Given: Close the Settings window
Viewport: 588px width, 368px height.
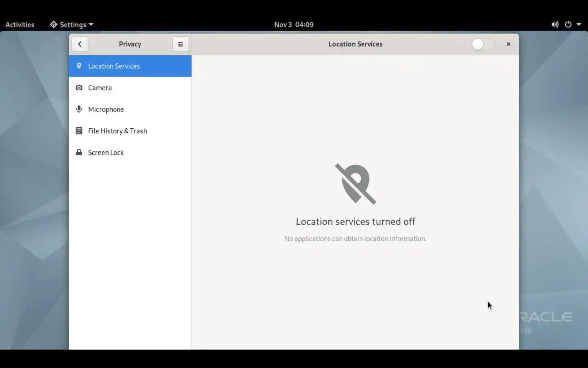Looking at the screenshot, I should pyautogui.click(x=508, y=44).
